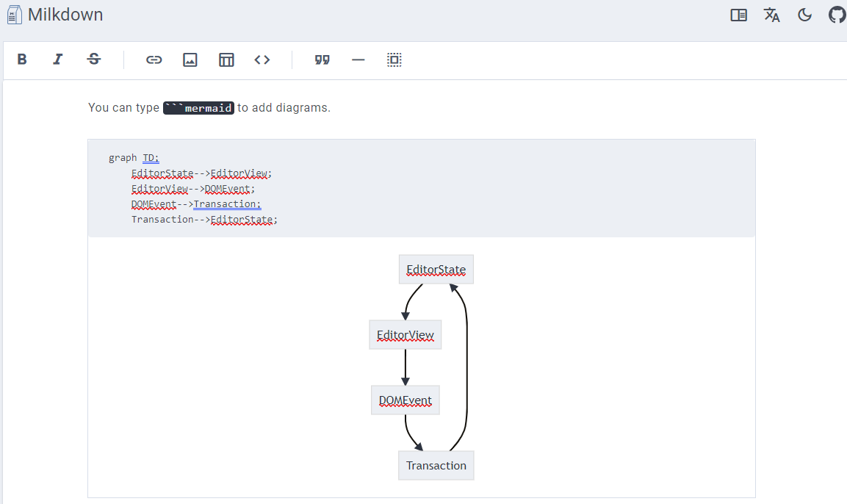Insert a horizontal divider line
The width and height of the screenshot is (847, 504).
tap(358, 60)
